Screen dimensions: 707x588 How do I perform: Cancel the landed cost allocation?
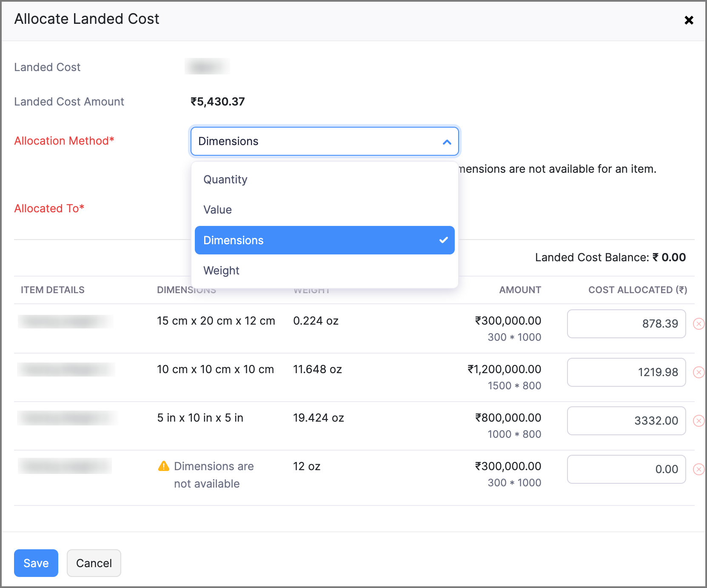point(94,563)
